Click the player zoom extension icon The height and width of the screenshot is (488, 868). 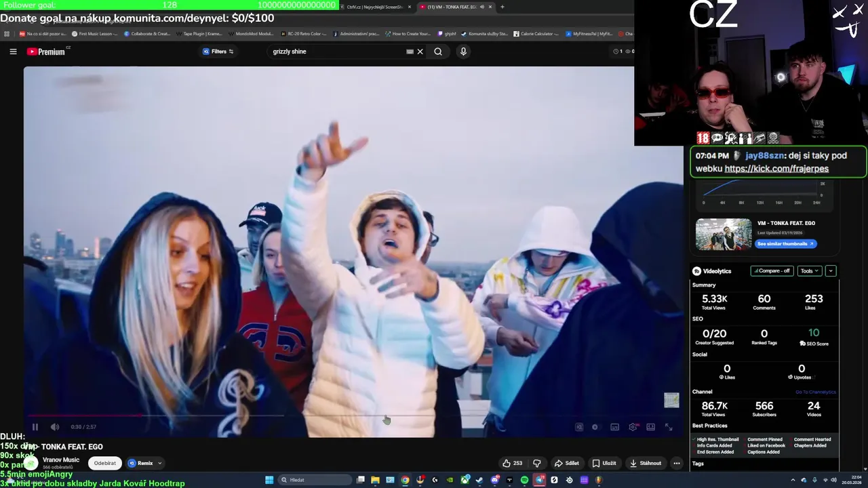pos(579,427)
